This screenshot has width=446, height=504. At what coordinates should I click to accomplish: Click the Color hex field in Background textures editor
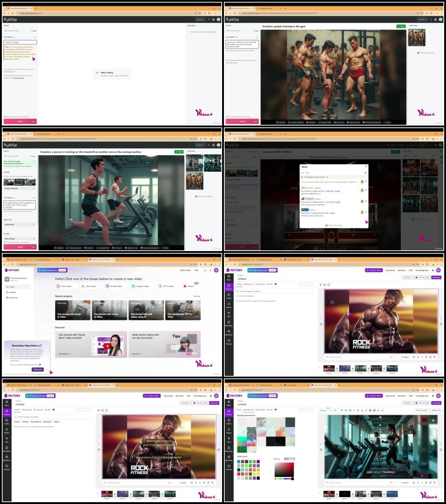point(289,459)
